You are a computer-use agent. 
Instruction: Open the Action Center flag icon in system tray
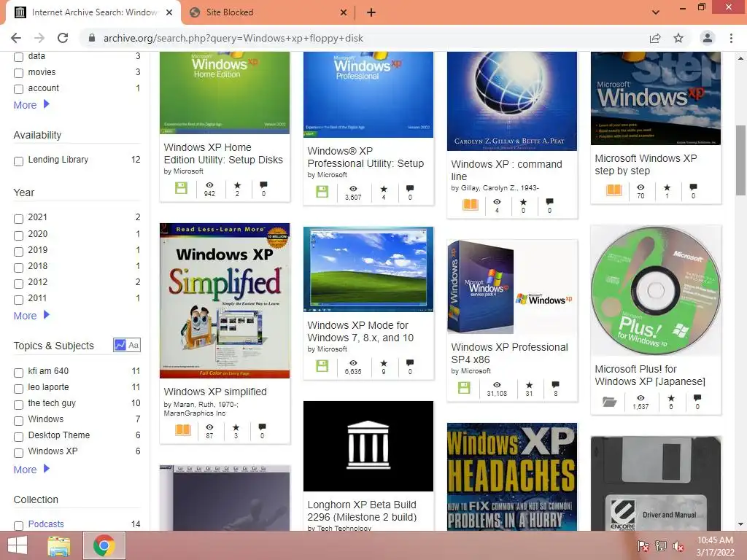point(643,546)
